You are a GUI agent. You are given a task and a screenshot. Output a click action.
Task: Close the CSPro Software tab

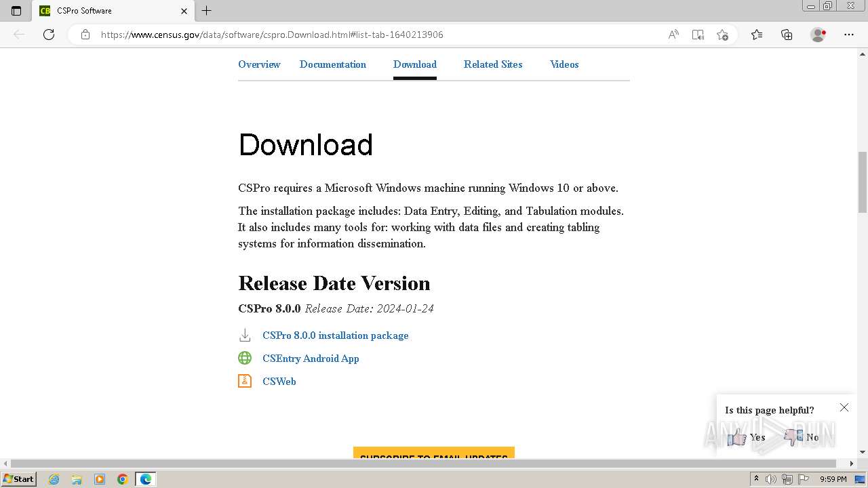point(184,11)
